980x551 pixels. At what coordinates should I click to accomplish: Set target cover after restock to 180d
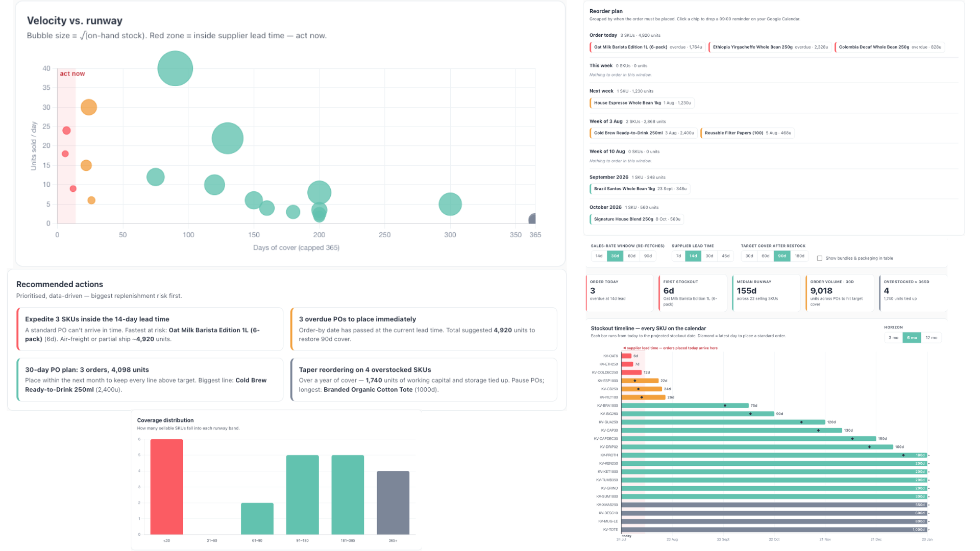(799, 256)
